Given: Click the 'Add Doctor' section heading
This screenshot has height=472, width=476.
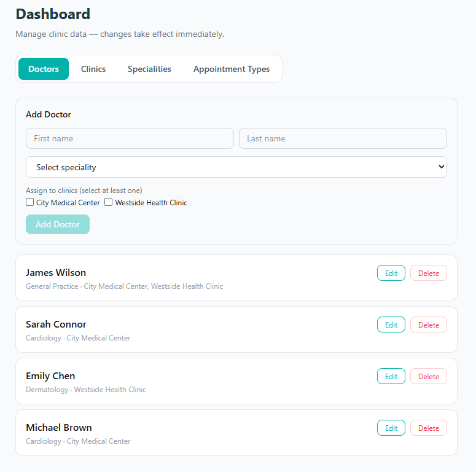Looking at the screenshot, I should pos(49,114).
